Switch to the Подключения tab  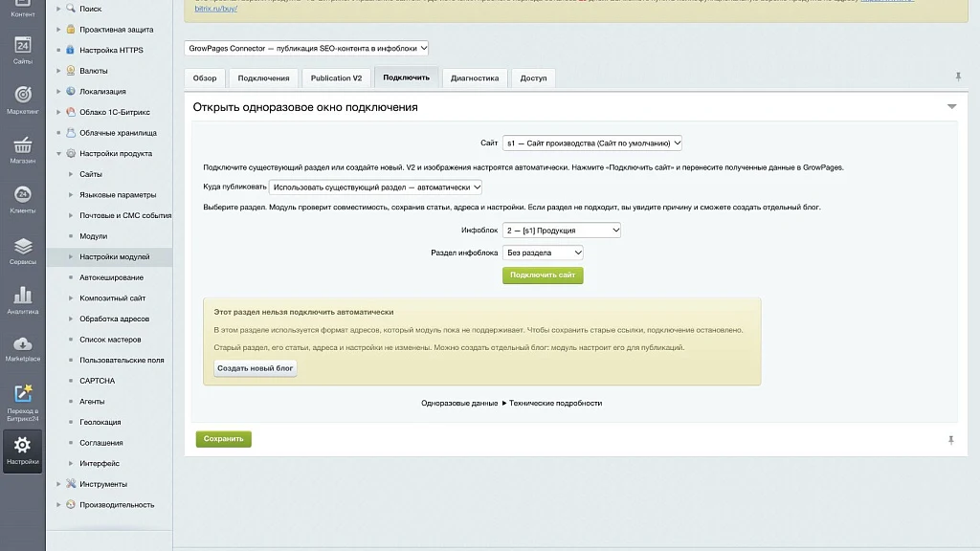point(263,78)
